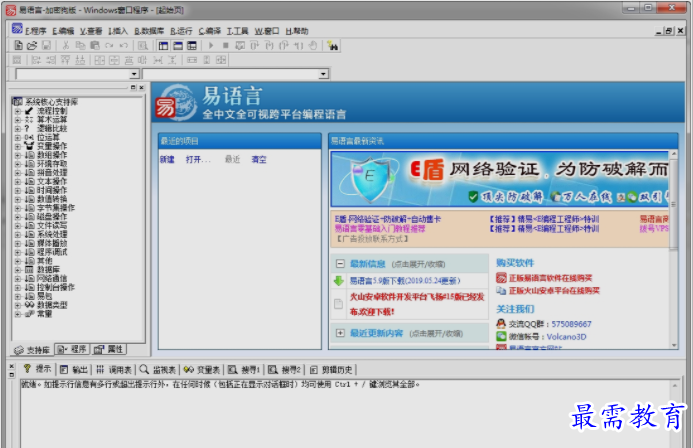
Task: Open the 工具 menu
Action: [x=237, y=31]
